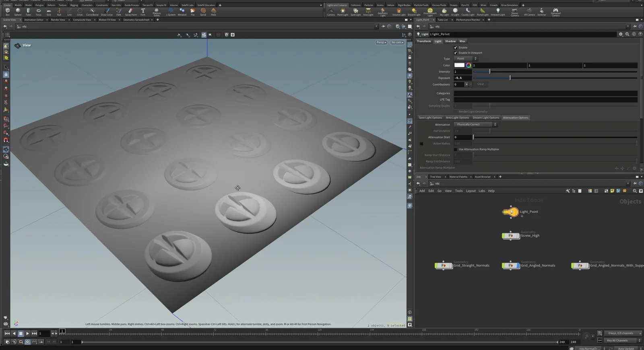644x350 pixels.
Task: Switch to the Geometry Spreadsheet tab
Action: coord(136,20)
